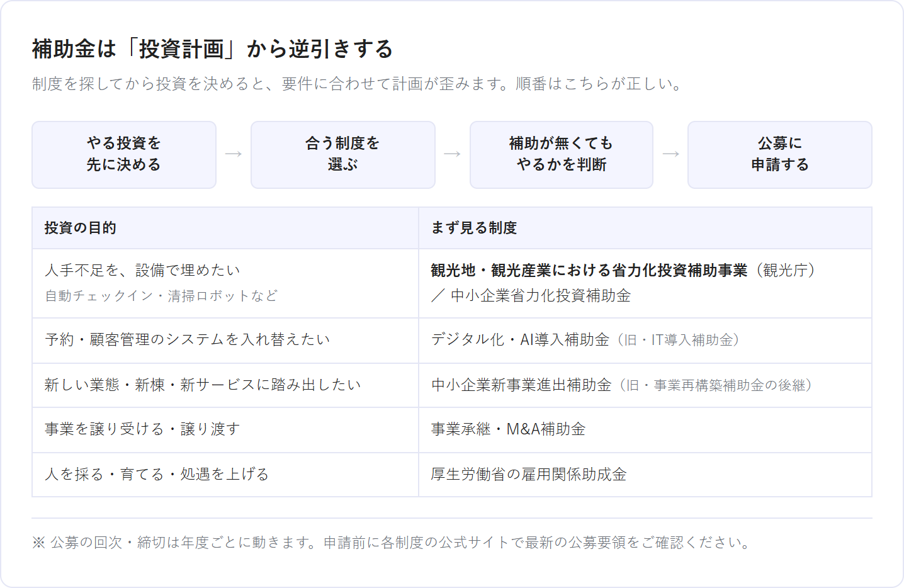Select the step box 公募に申請する
Image resolution: width=904 pixels, height=588 pixels.
[780, 155]
